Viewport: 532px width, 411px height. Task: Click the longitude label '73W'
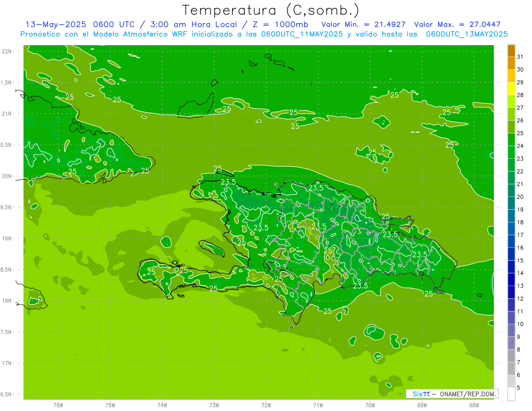[x=214, y=405]
